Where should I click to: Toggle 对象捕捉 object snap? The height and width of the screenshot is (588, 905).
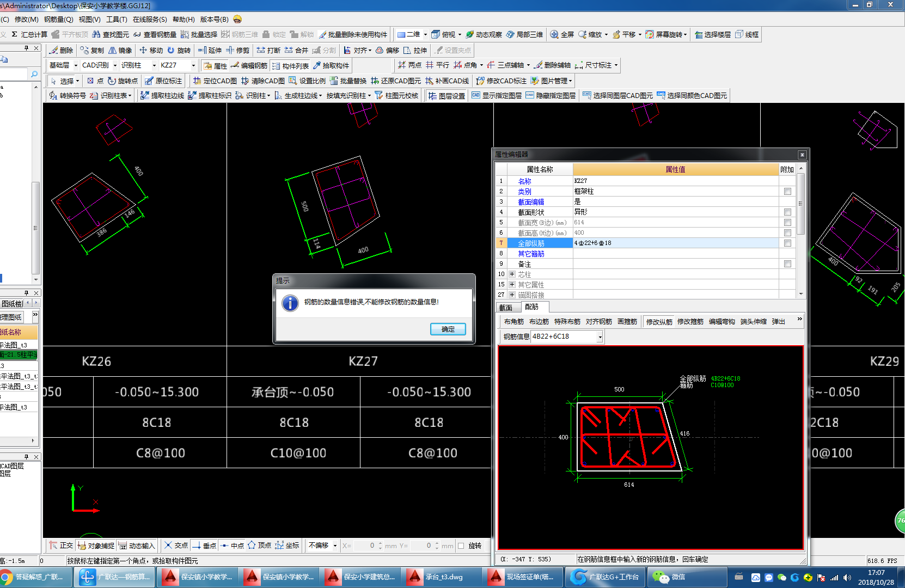pyautogui.click(x=96, y=546)
